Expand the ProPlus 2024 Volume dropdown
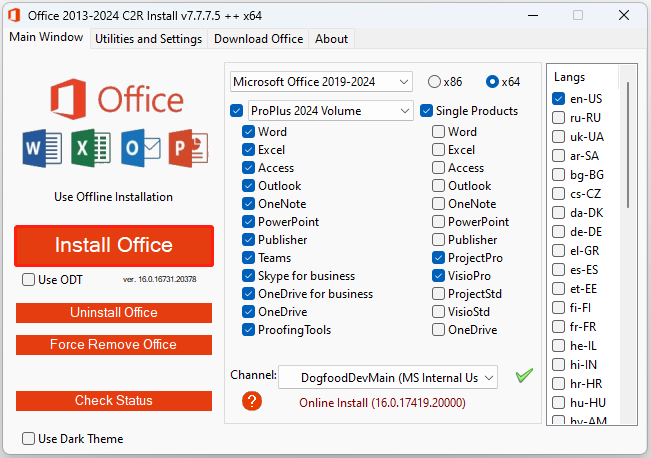Viewport: 651px width, 458px height. coord(330,110)
